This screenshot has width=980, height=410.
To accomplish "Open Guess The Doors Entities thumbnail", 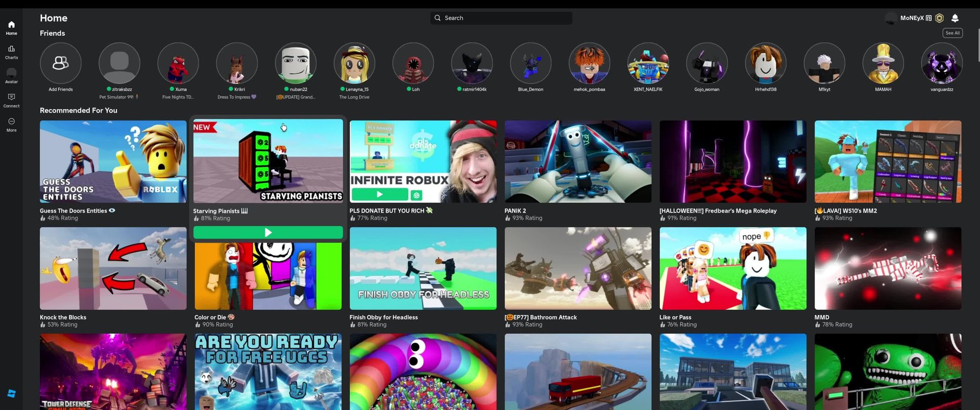I will 113,162.
